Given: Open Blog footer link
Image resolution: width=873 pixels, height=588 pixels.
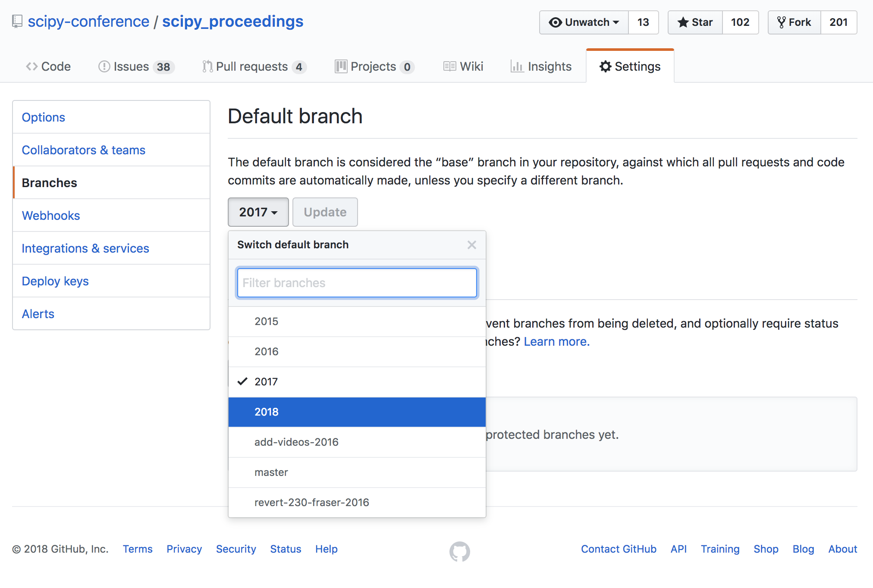Looking at the screenshot, I should [803, 549].
